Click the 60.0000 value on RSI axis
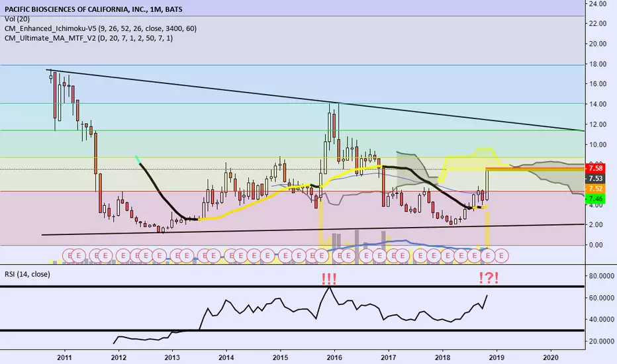 tap(602, 298)
